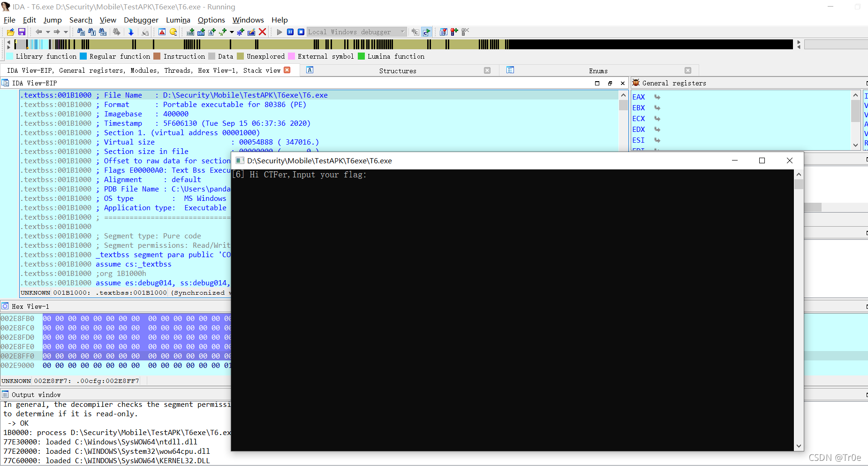Click the 'A' string plus toolbar icon
868x466 pixels.
click(x=212, y=32)
